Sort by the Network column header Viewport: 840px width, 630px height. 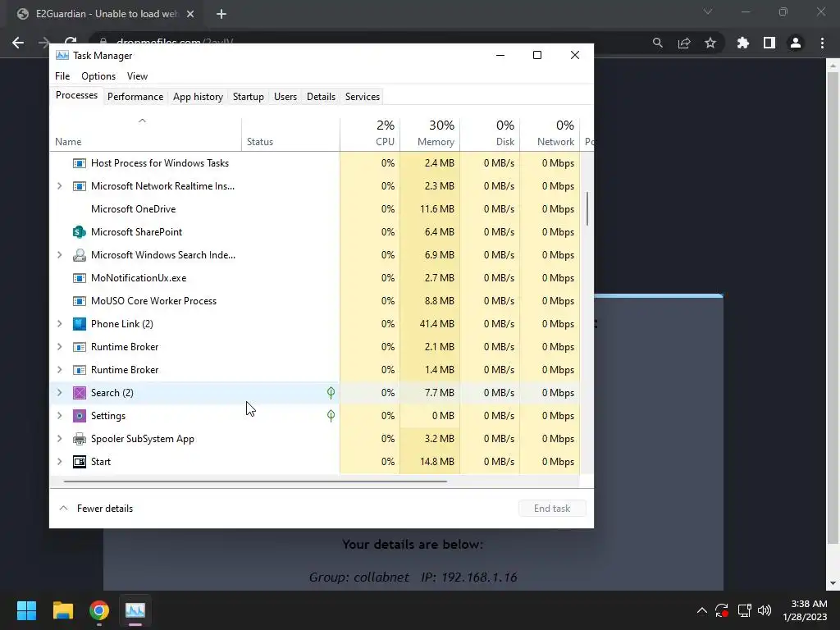550,134
